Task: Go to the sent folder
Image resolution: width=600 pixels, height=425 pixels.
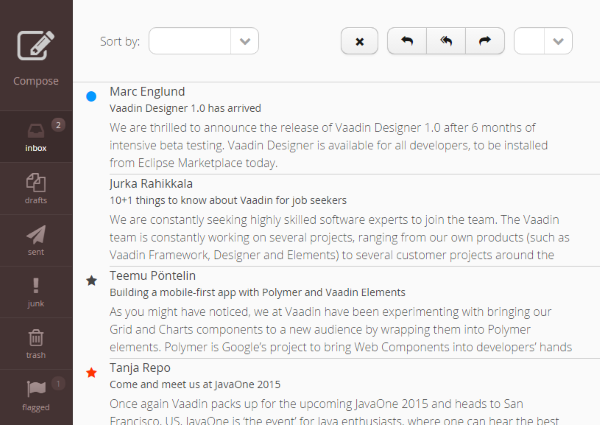Action: [x=36, y=241]
